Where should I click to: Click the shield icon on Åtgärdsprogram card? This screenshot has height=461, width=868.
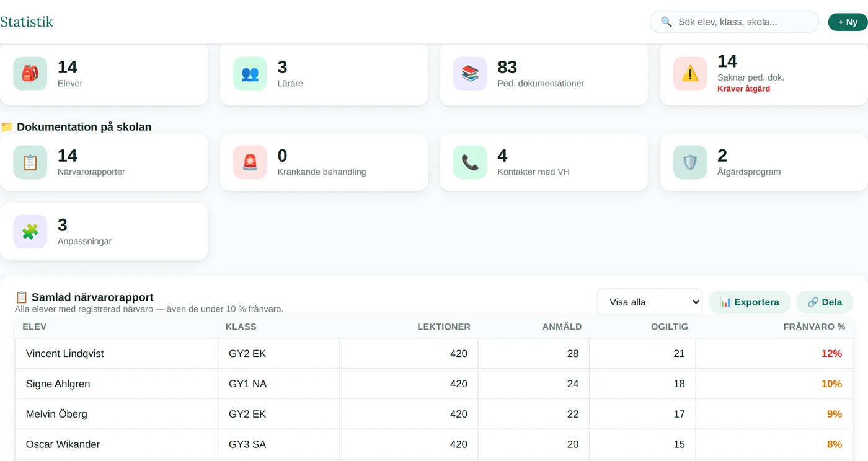pos(690,162)
